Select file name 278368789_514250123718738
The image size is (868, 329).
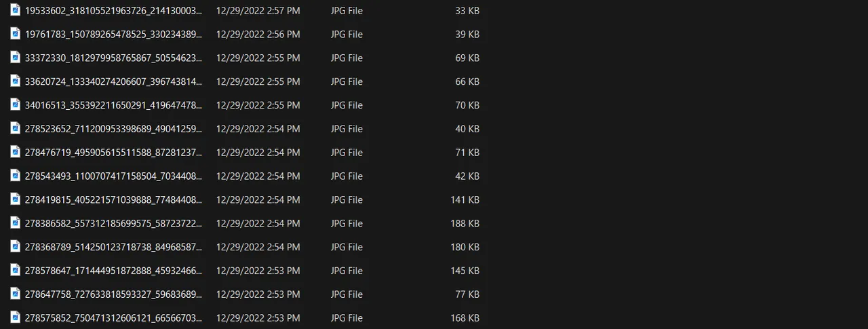113,247
